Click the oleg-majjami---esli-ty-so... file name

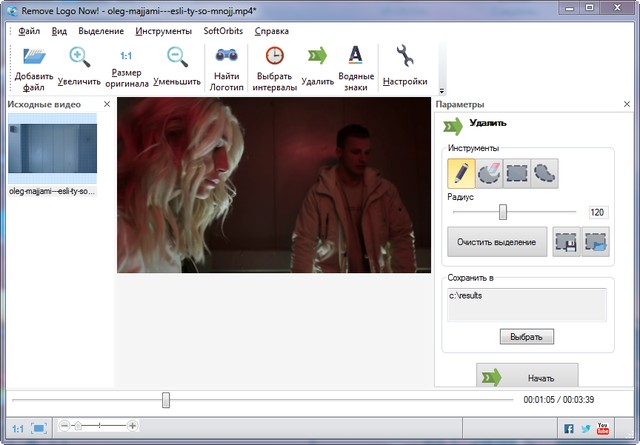(52, 191)
